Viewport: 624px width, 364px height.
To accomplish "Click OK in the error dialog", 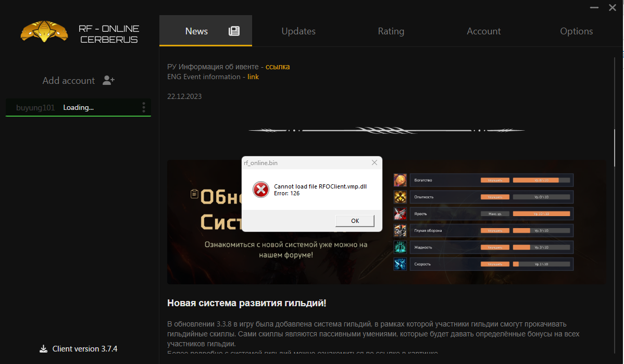I will point(355,221).
